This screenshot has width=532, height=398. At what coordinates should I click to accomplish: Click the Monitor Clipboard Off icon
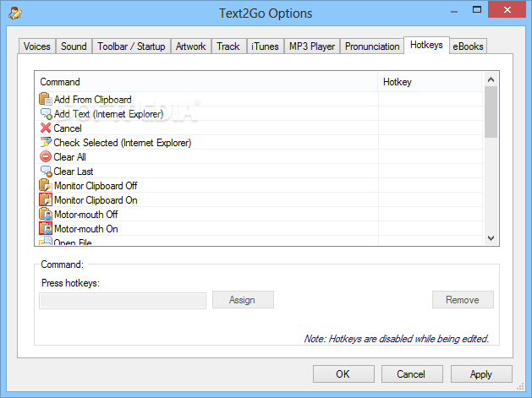click(x=46, y=185)
